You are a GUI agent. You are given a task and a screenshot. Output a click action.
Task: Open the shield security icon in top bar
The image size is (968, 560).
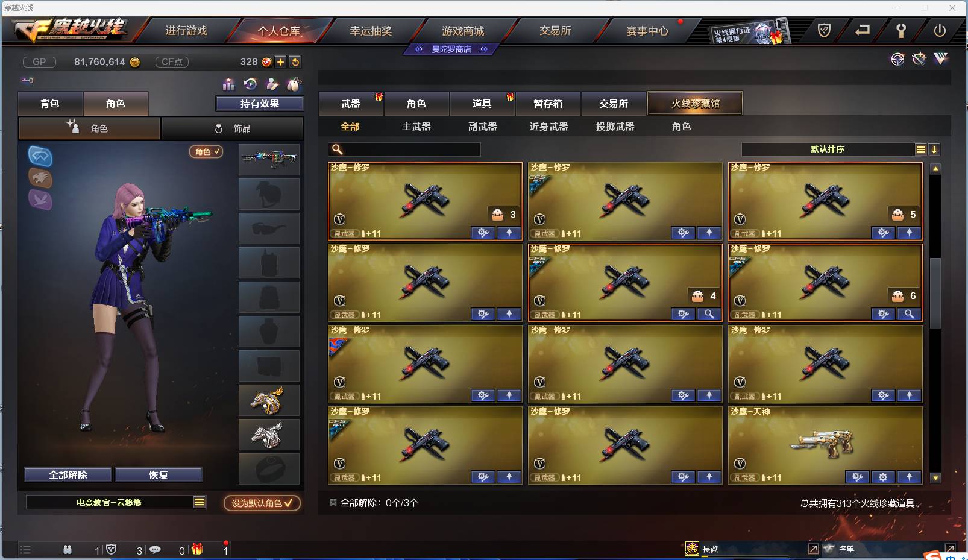(824, 30)
